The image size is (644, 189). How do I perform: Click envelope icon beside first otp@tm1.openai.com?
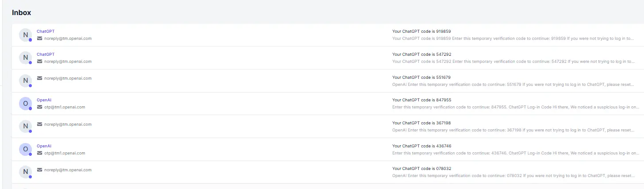39,107
